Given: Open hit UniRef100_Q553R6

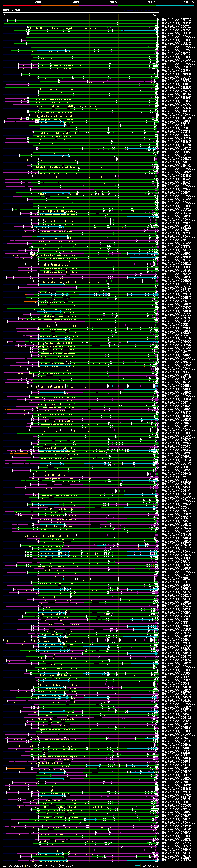Looking at the screenshot, I should [177, 796].
